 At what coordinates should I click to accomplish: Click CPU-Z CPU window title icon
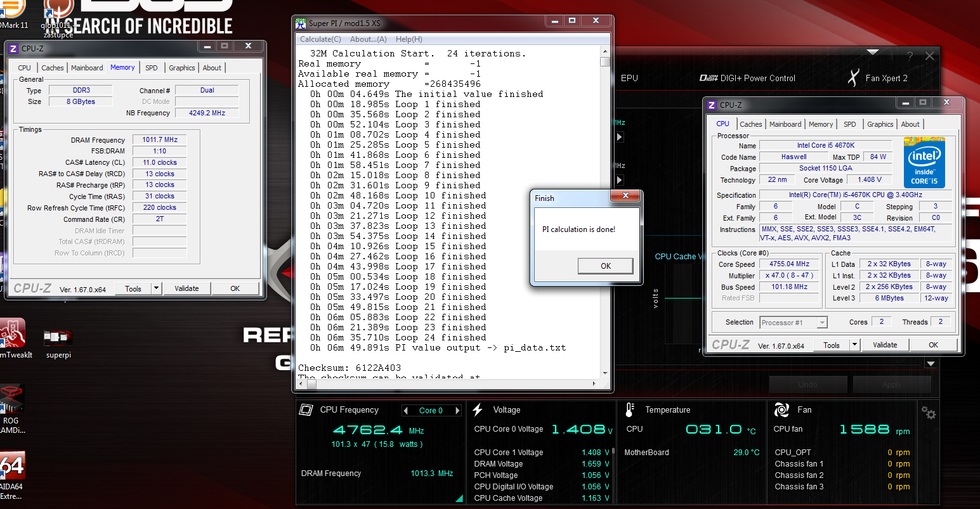(712, 105)
